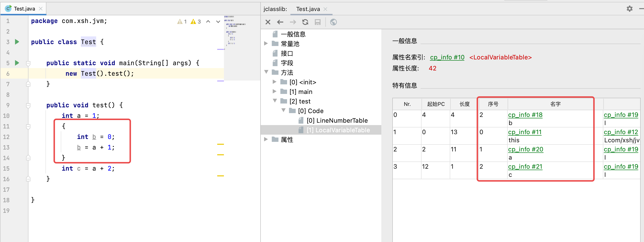Screen dimensions: 644x242
Task: Expand the 常量池 tree node
Action: 266,44
